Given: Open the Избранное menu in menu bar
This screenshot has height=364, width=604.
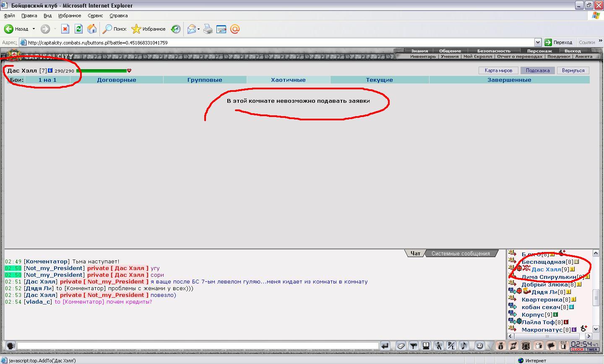Looking at the screenshot, I should pyautogui.click(x=70, y=16).
